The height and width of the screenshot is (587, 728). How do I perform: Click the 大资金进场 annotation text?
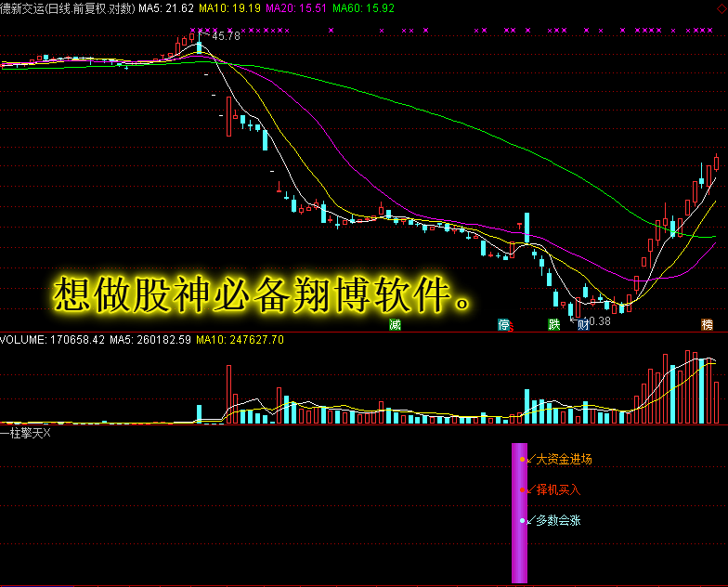coord(565,459)
